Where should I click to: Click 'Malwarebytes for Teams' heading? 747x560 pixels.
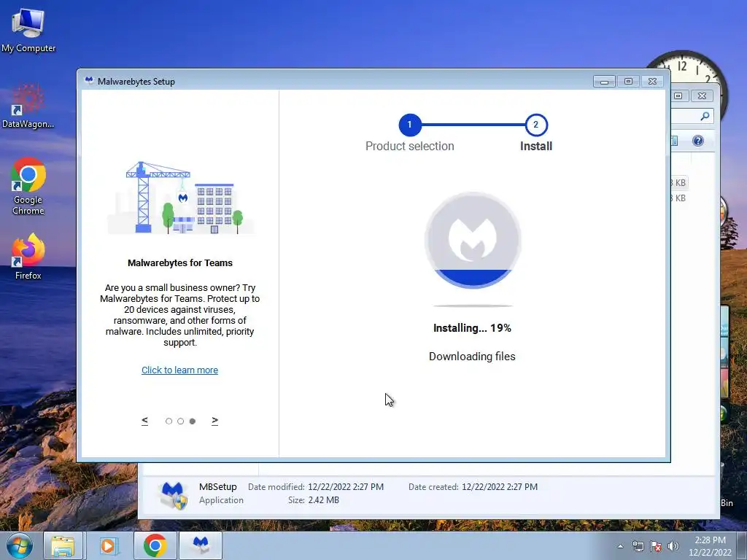(180, 262)
